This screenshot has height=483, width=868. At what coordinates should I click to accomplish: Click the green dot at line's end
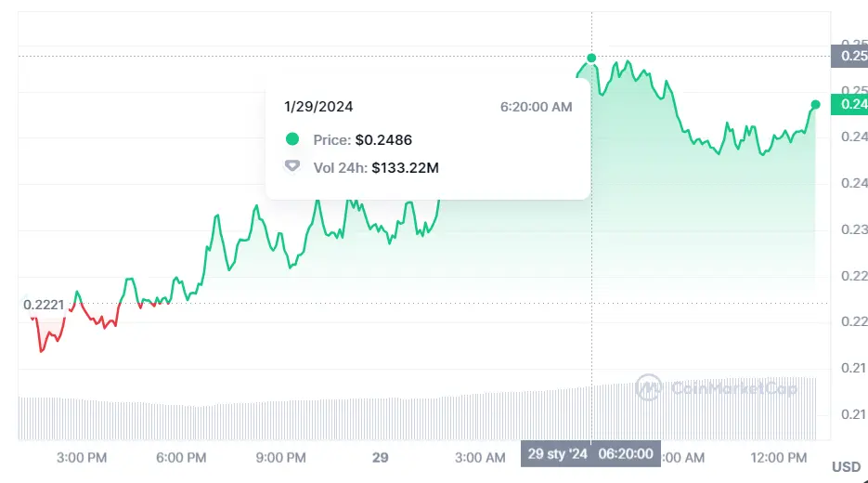pos(815,104)
